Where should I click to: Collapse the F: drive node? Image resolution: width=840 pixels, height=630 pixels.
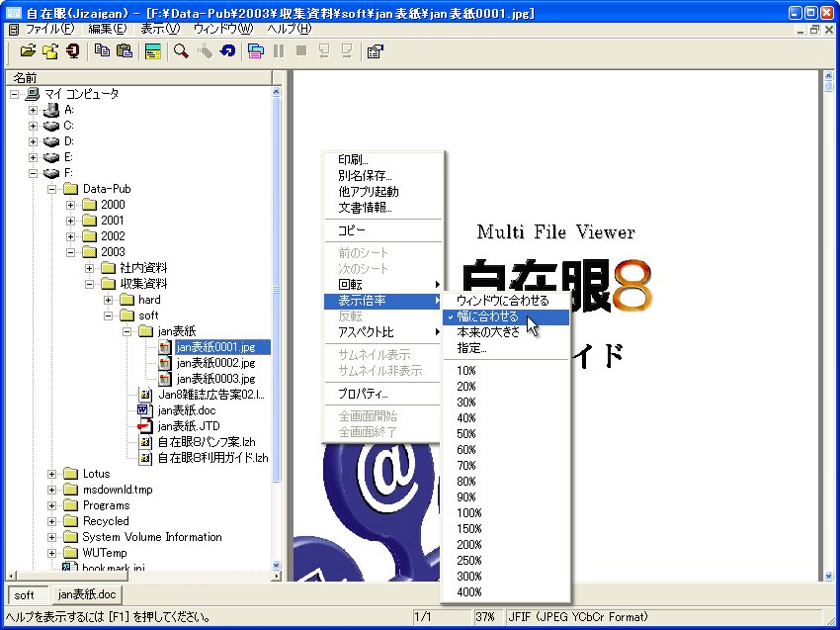pos(34,173)
